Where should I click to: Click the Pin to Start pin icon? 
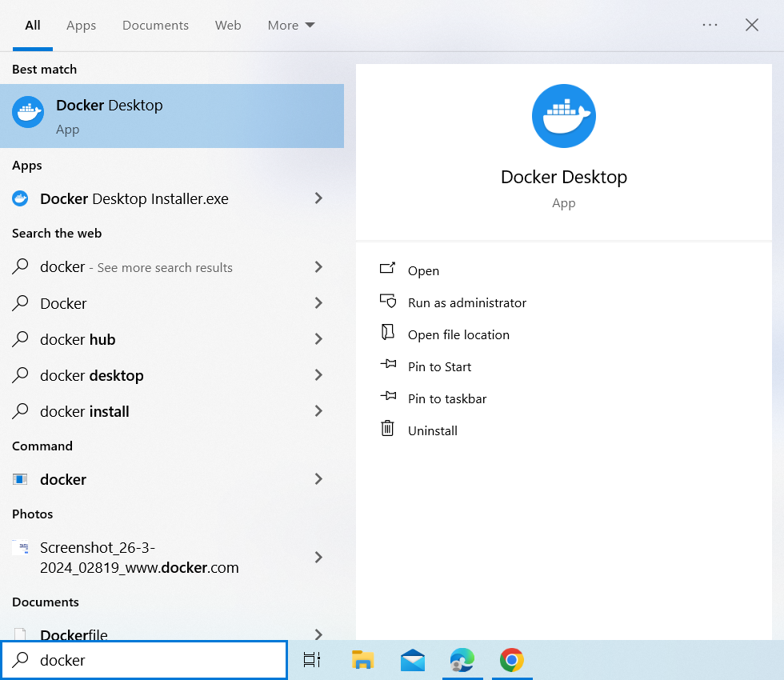[388, 364]
